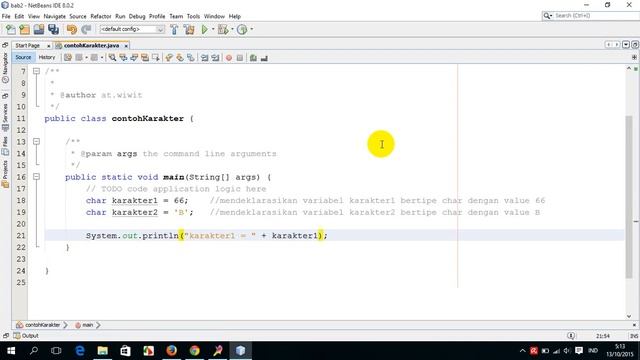The image size is (640, 360).
Task: Open the Refactor menu
Action: 101,16
